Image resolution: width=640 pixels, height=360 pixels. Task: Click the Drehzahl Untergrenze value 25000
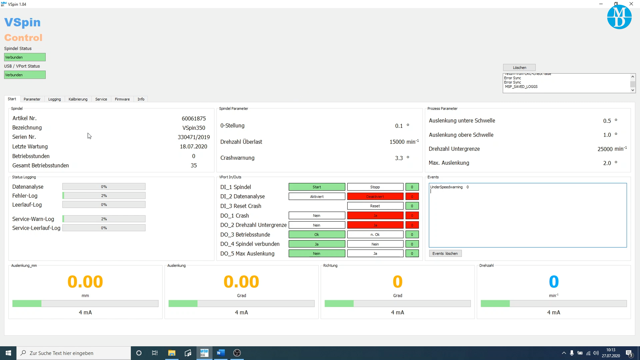pyautogui.click(x=605, y=149)
